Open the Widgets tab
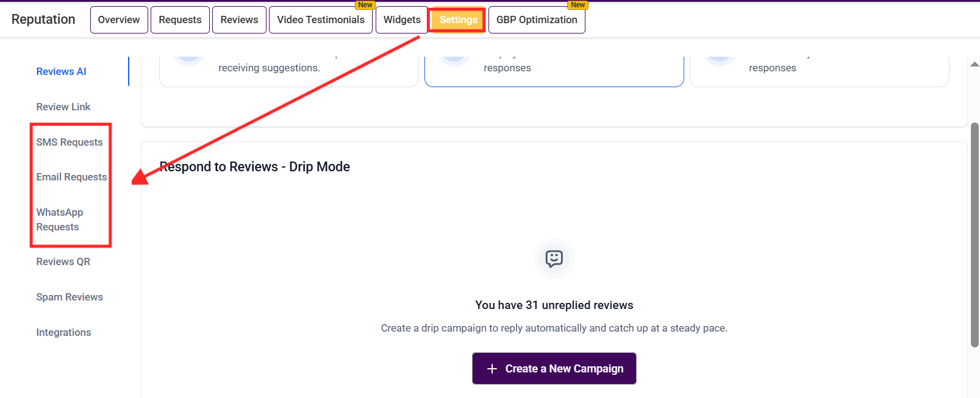Screen dimensions: 980x398 click(x=402, y=20)
